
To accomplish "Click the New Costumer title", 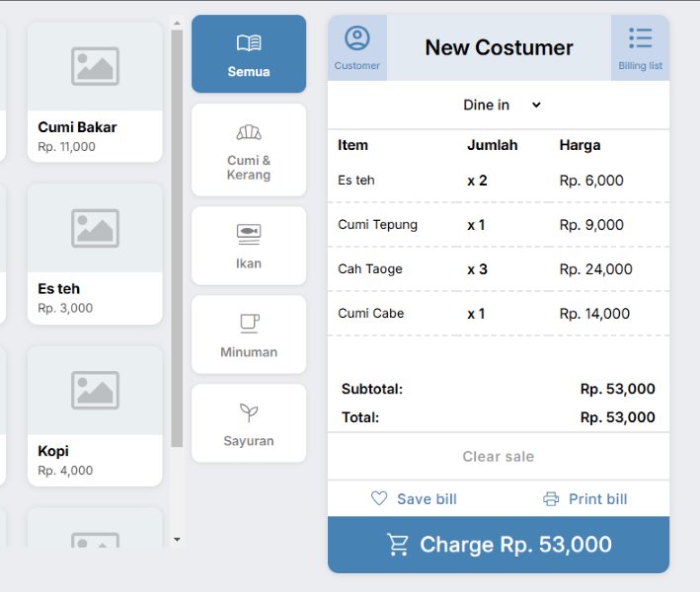I will coord(499,47).
